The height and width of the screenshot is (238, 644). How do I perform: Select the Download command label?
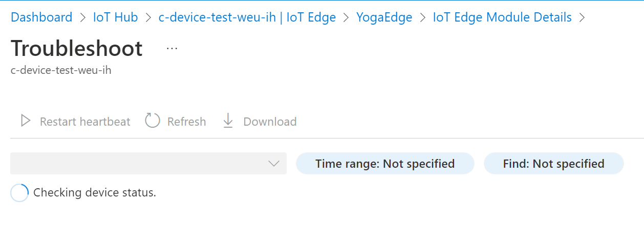(270, 122)
